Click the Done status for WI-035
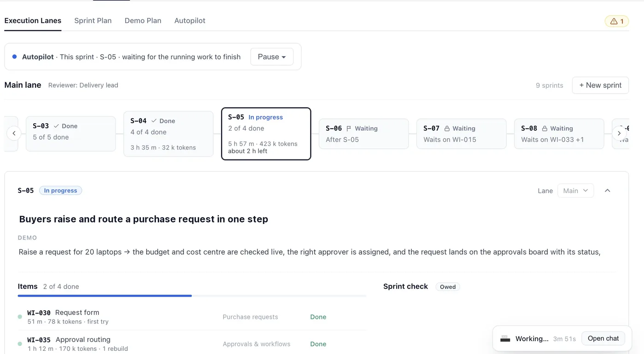This screenshot has width=644, height=354. [x=318, y=344]
